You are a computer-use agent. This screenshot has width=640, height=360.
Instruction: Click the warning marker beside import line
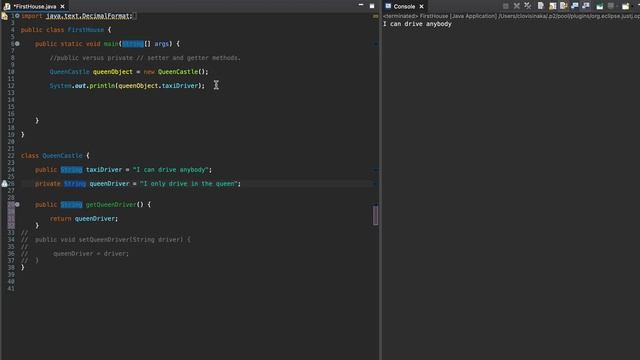pos(4,16)
